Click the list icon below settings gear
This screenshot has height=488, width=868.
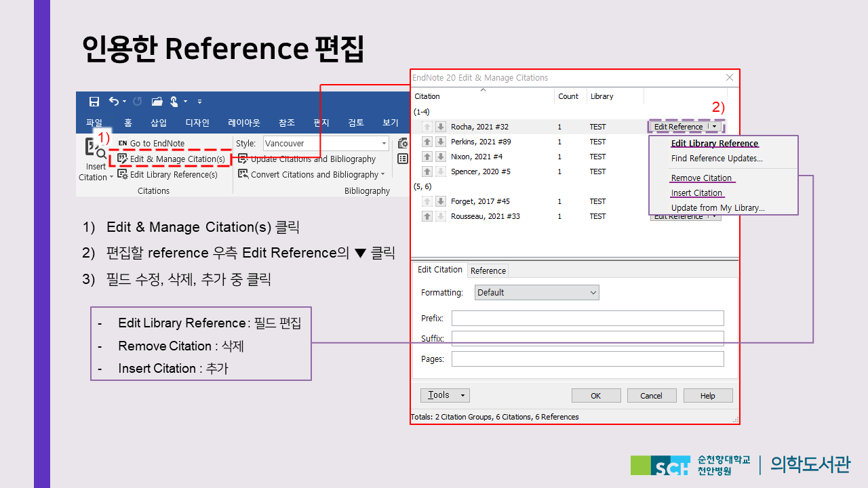point(403,159)
